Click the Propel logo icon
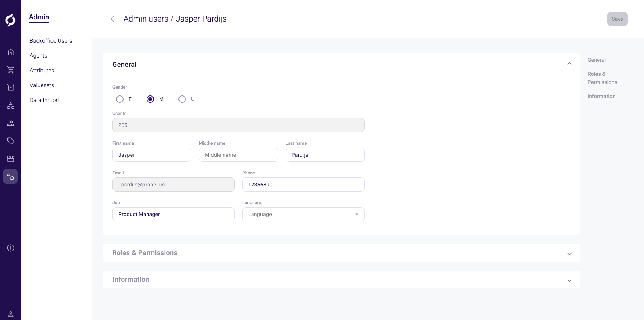 pyautogui.click(x=10, y=20)
